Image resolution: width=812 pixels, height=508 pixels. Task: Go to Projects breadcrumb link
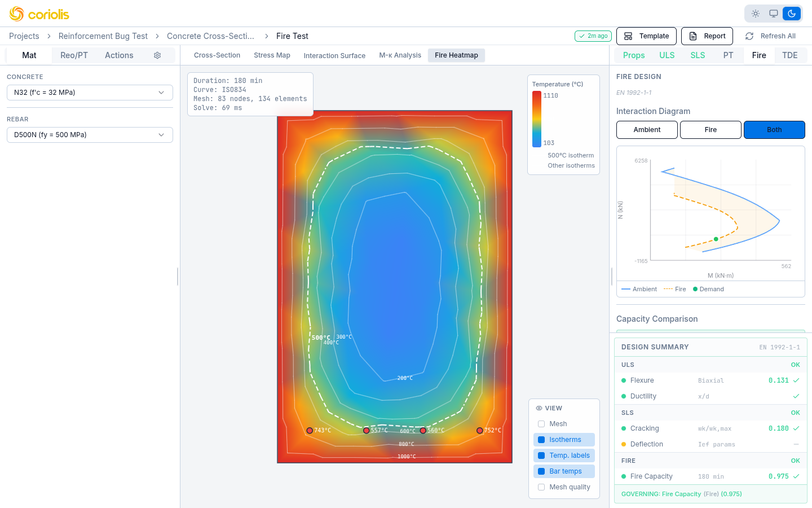[24, 36]
